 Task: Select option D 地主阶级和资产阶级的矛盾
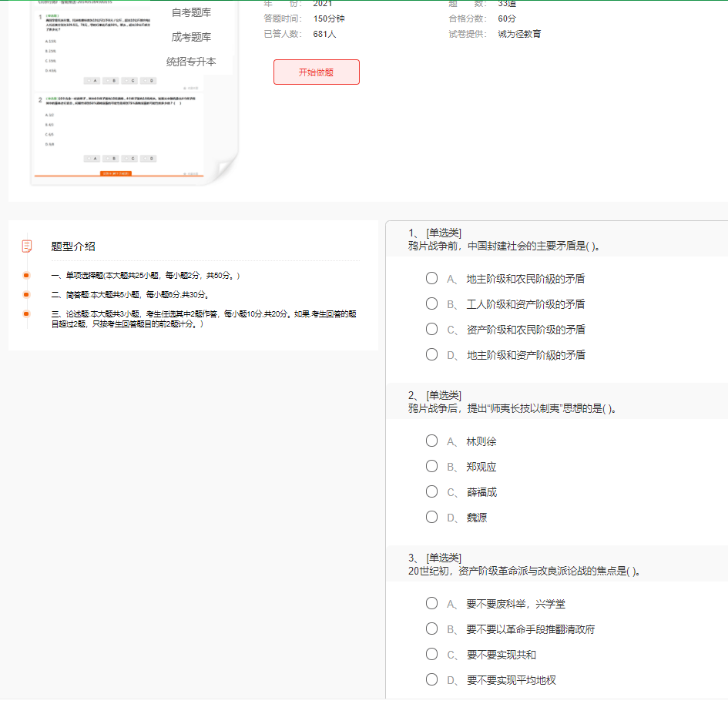coord(431,355)
